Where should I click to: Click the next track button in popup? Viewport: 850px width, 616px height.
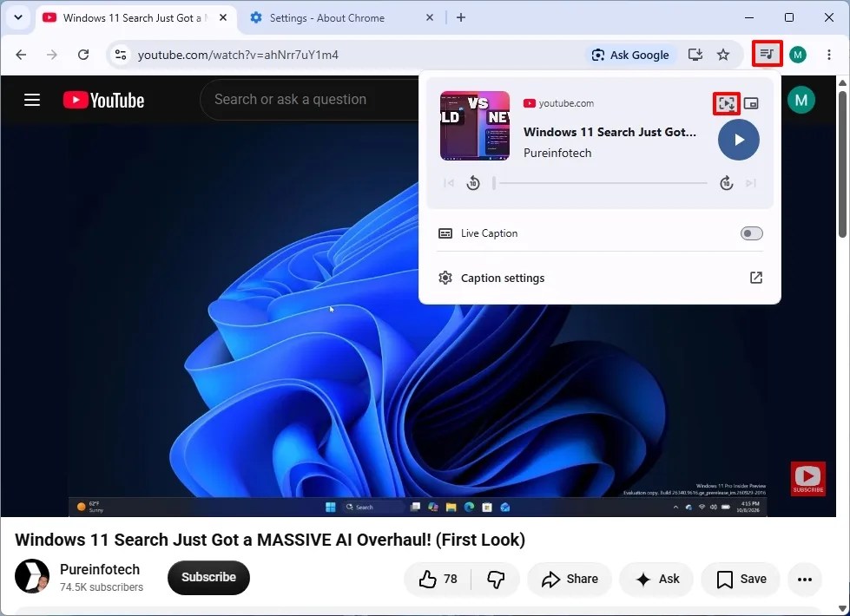pyautogui.click(x=751, y=183)
